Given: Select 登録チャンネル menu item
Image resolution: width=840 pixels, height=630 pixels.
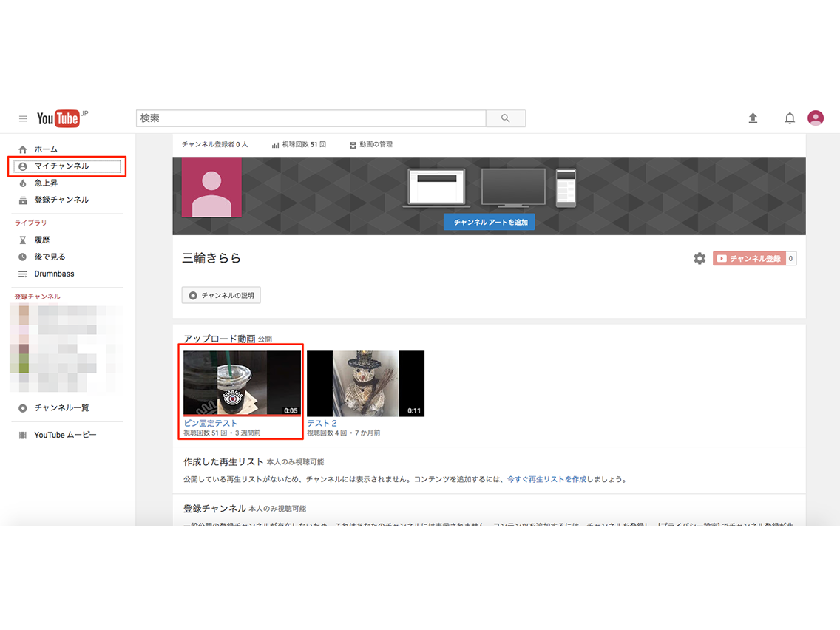Looking at the screenshot, I should tap(61, 200).
